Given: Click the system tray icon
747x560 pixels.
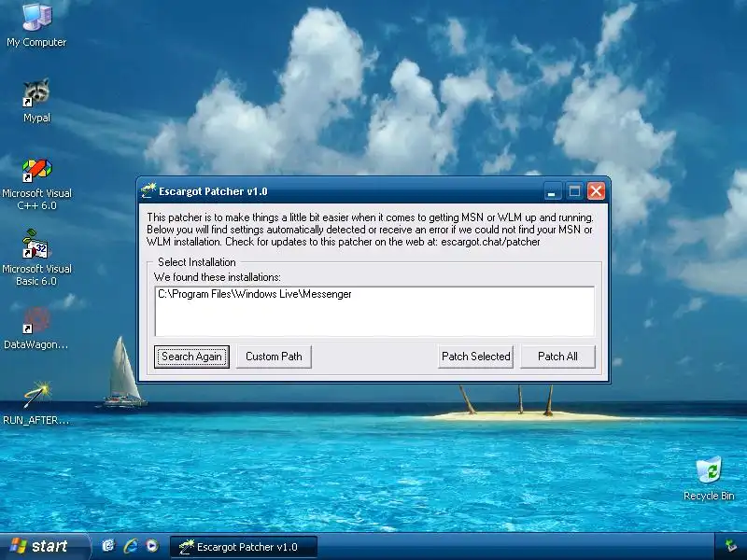Looking at the screenshot, I should tap(730, 546).
